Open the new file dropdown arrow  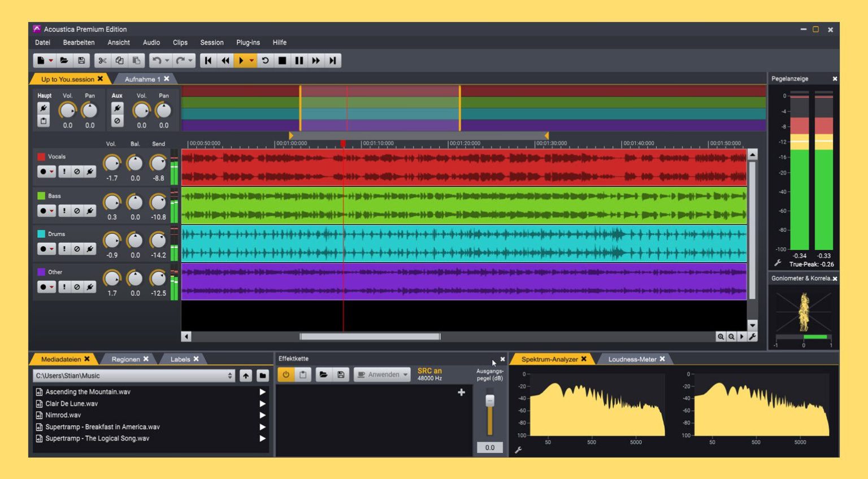point(51,60)
